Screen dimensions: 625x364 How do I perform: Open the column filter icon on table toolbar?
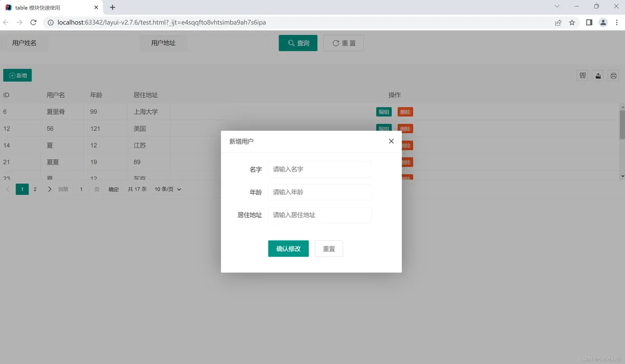tap(582, 76)
